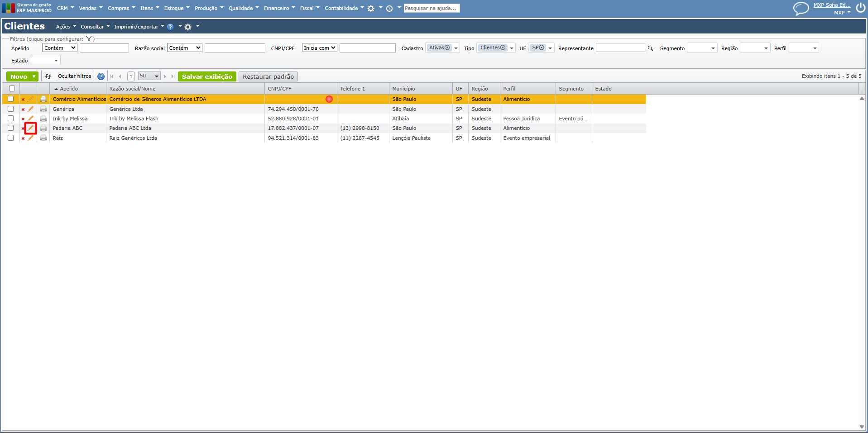
Task: Open the Vendas menu
Action: [91, 8]
